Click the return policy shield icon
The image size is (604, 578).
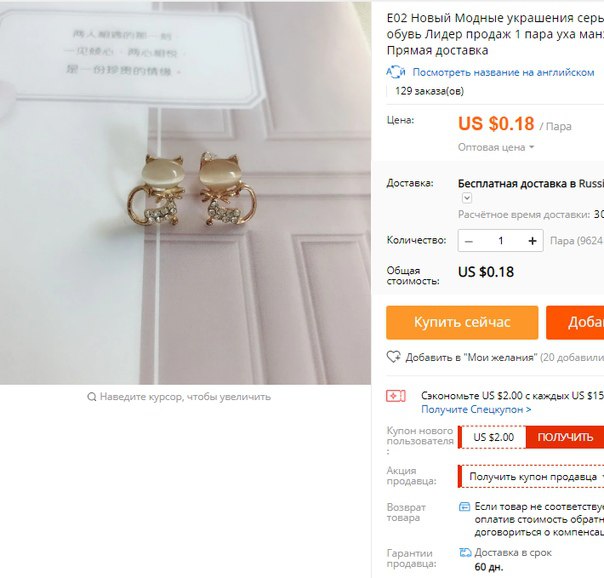tap(465, 506)
